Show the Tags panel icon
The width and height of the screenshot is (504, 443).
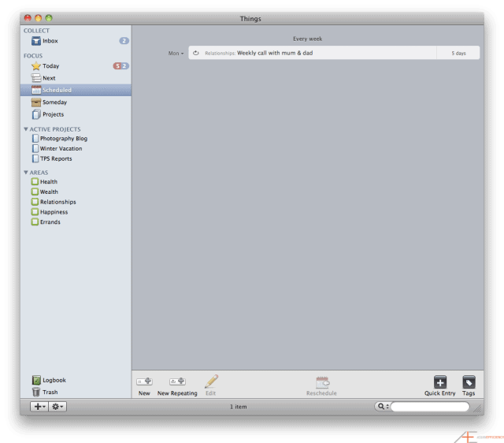[469, 382]
